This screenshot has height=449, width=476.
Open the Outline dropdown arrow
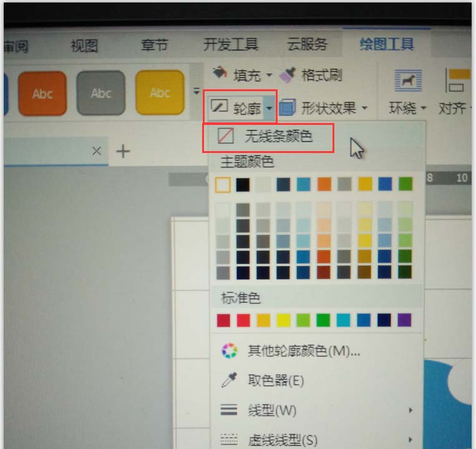click(x=269, y=107)
